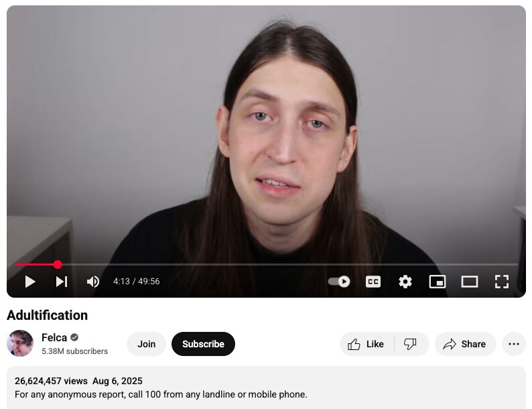Open Felca channel avatar

tap(20, 343)
